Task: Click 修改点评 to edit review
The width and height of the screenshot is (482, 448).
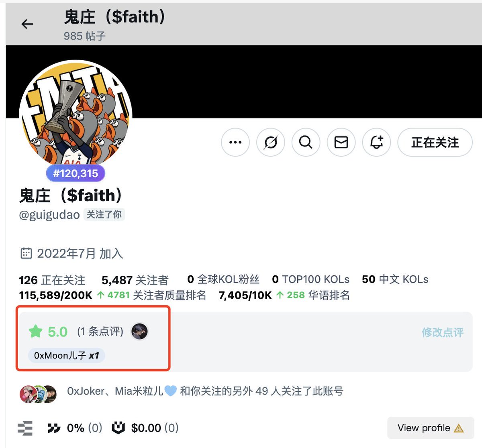Action: [442, 332]
